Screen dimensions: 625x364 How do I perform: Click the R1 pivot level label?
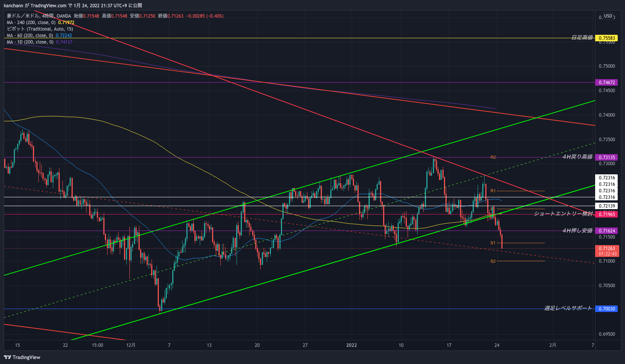(493, 191)
